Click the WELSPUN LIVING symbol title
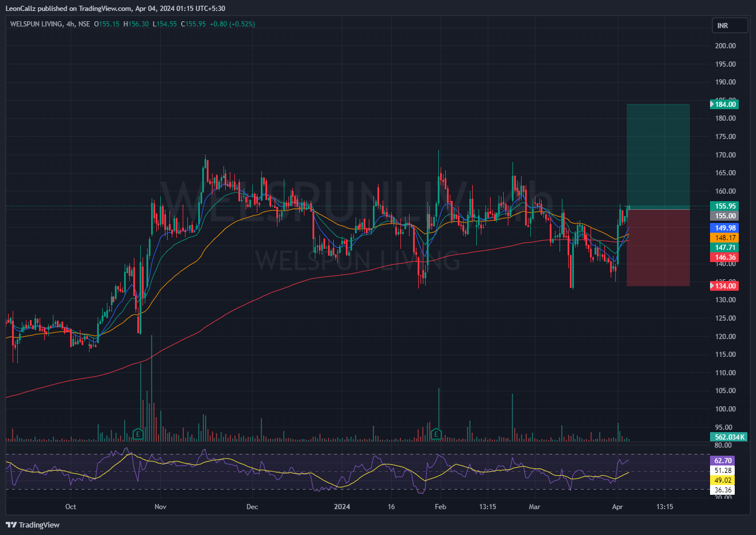Screen dimensions: 756x535 [x=36, y=24]
